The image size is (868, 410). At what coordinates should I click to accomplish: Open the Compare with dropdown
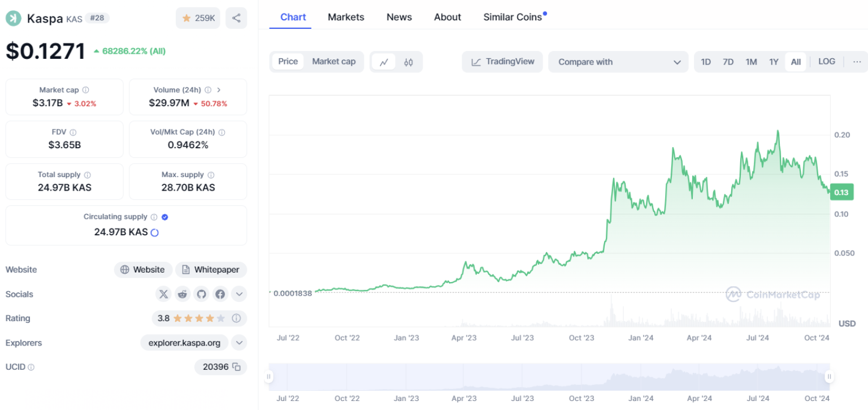(x=618, y=62)
